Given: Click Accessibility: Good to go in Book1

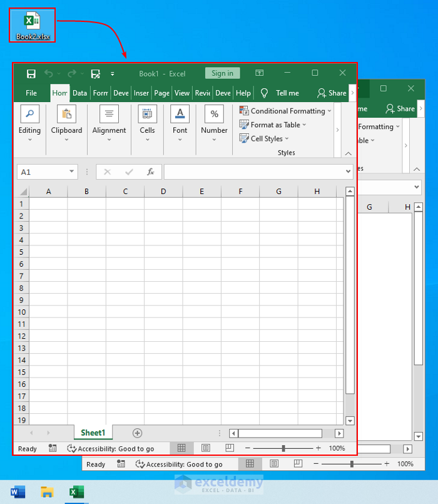Looking at the screenshot, I should click(110, 448).
